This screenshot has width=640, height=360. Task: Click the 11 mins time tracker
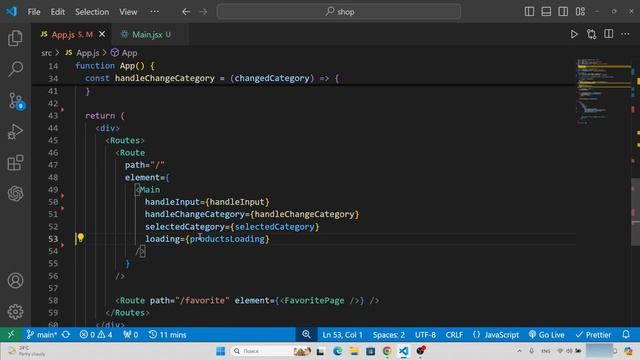click(x=167, y=335)
